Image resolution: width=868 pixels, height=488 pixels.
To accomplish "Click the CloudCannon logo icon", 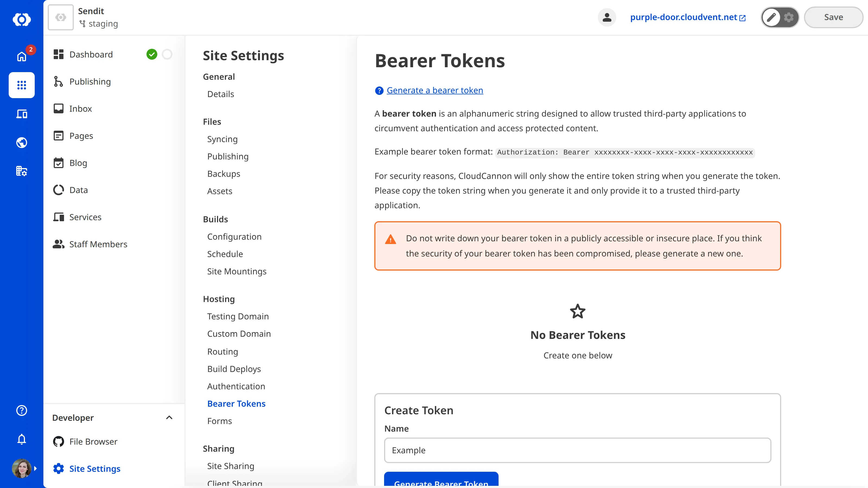I will point(22,19).
